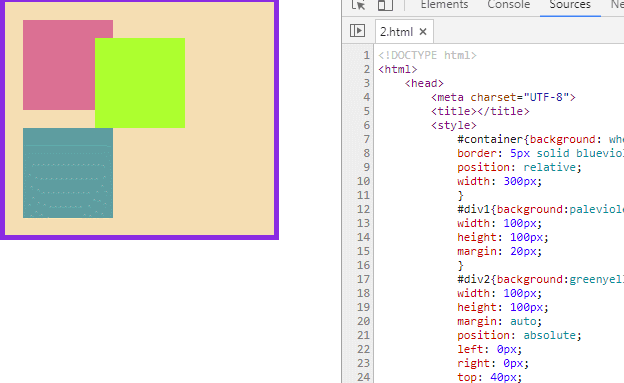Close the 2.html file tab
This screenshot has width=624, height=383.
[423, 31]
